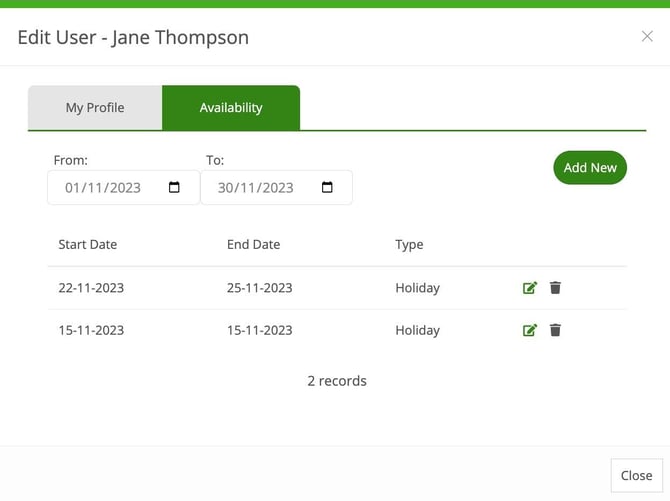Select the Availability tab
This screenshot has height=501, width=670.
pyautogui.click(x=231, y=108)
